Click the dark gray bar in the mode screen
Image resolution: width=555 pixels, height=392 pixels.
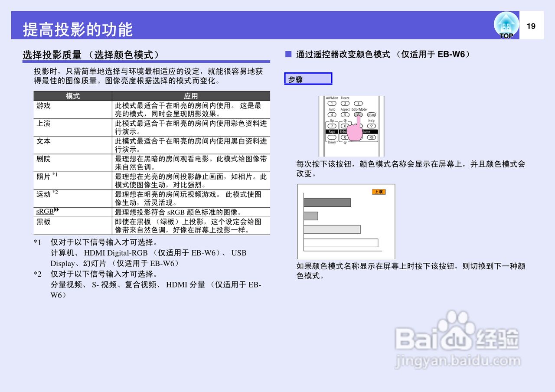[x=326, y=202]
